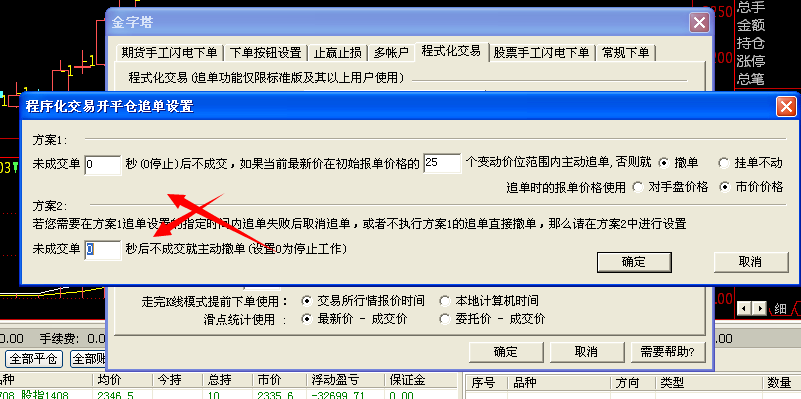801x399 pixels.
Task: Click 确定 in the 金字塔 window
Action: 506,352
